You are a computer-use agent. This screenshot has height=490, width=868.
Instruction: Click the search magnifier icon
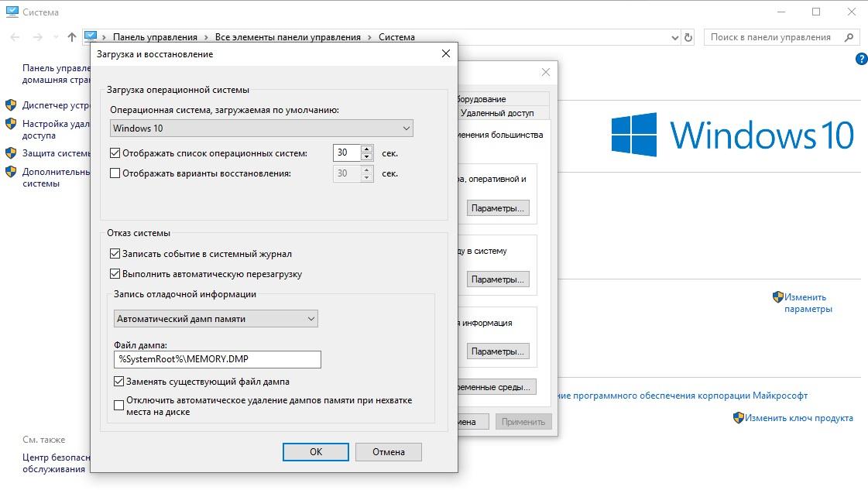[849, 37]
